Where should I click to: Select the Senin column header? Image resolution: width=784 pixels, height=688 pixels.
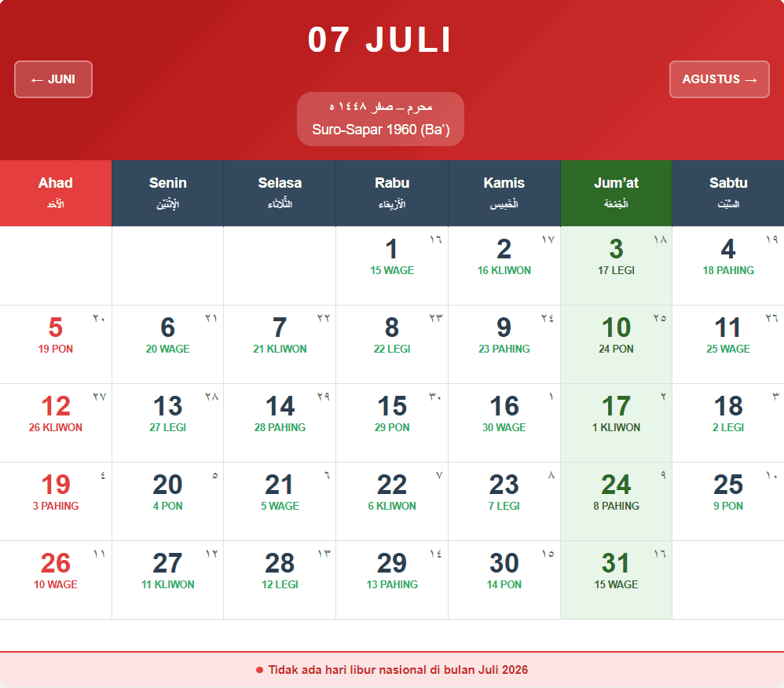click(167, 193)
